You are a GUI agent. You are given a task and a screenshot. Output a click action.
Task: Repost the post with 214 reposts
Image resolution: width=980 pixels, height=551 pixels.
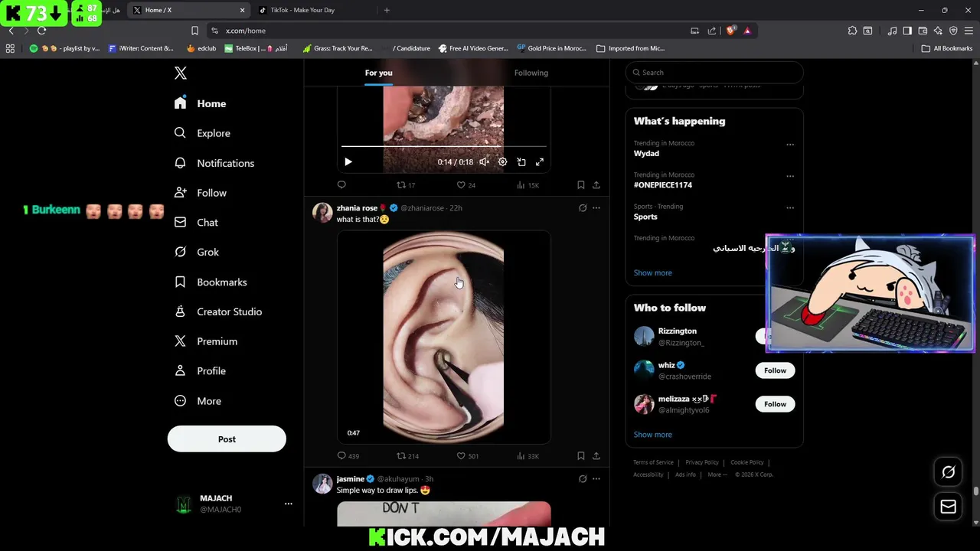coord(407,455)
